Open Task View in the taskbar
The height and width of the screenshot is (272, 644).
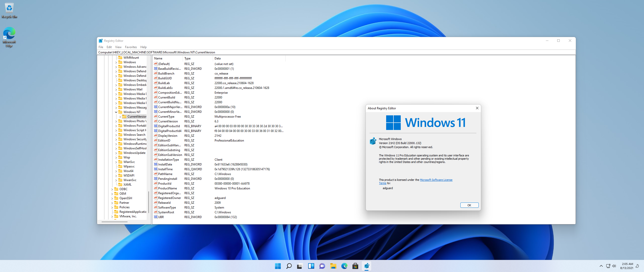(300, 266)
